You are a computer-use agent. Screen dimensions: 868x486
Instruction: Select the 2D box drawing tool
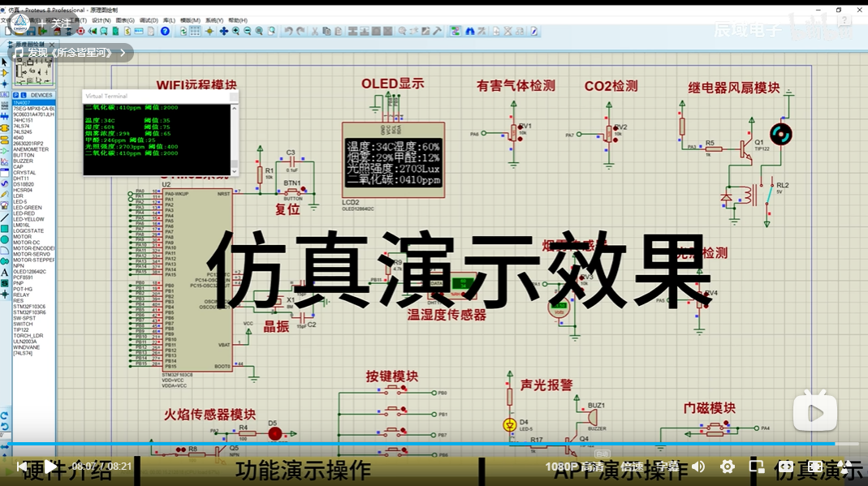(4, 229)
